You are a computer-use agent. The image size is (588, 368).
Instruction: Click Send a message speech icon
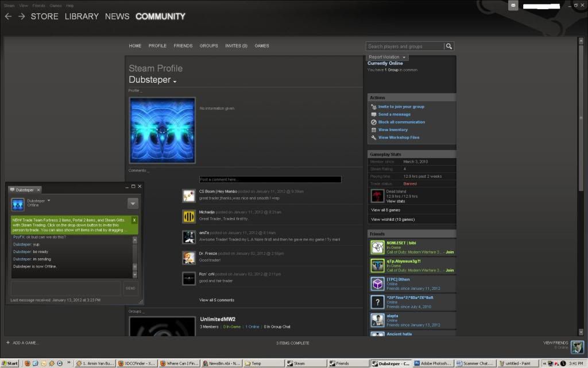[x=373, y=114]
